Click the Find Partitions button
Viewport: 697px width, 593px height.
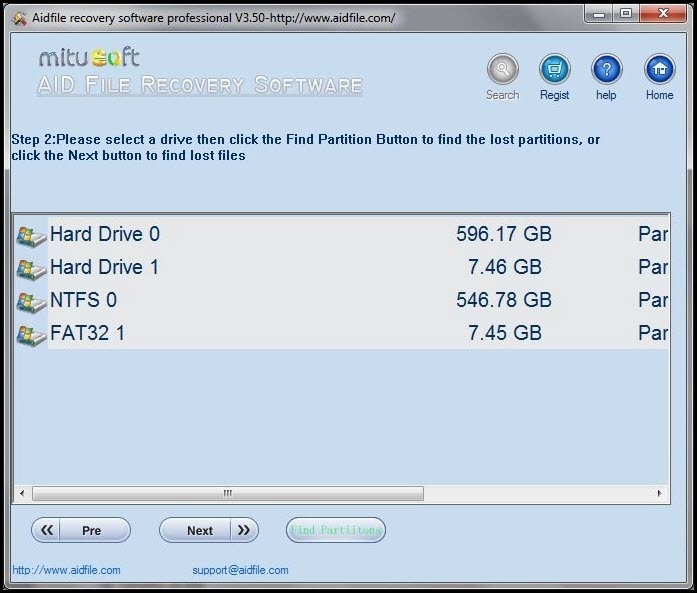(x=336, y=530)
